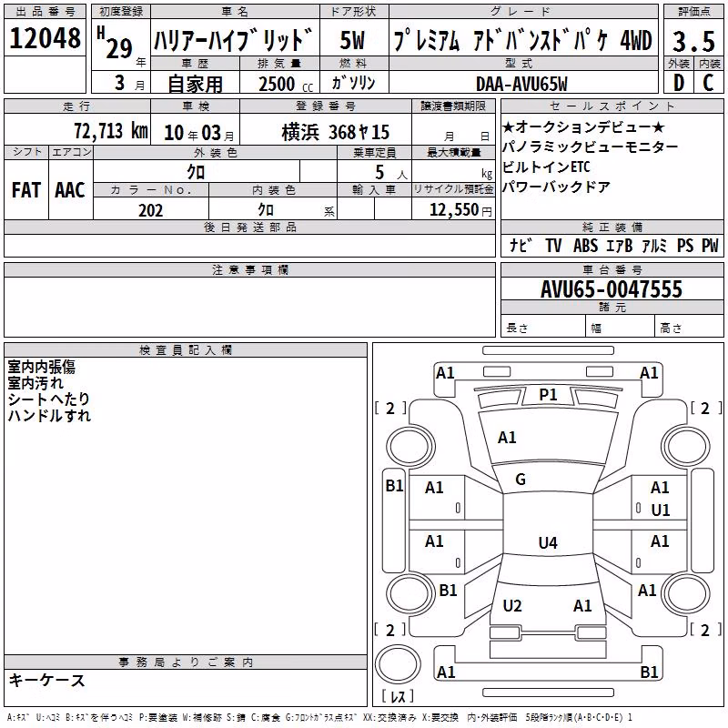Select the registration plate 横浜 368や15
728x728 pixels.
[x=335, y=132]
